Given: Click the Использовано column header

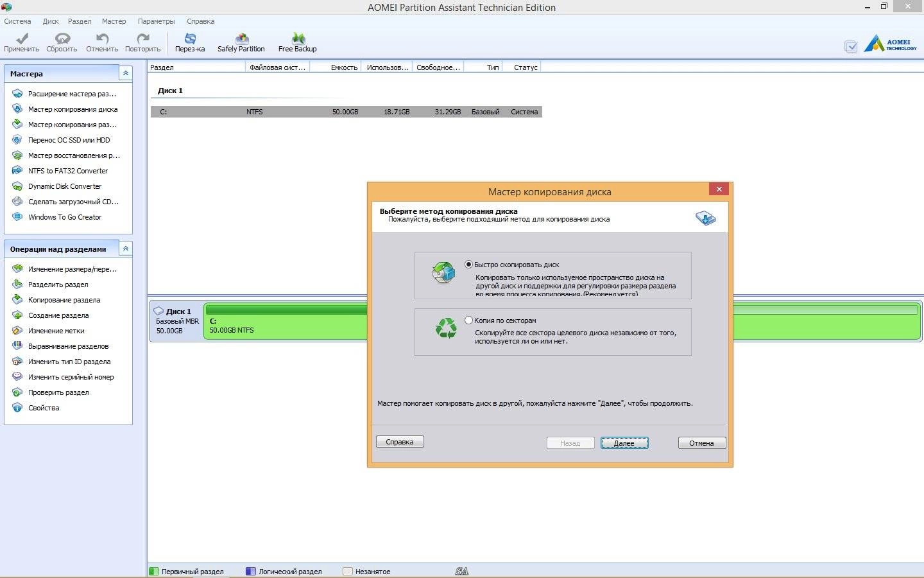Looking at the screenshot, I should point(387,67).
